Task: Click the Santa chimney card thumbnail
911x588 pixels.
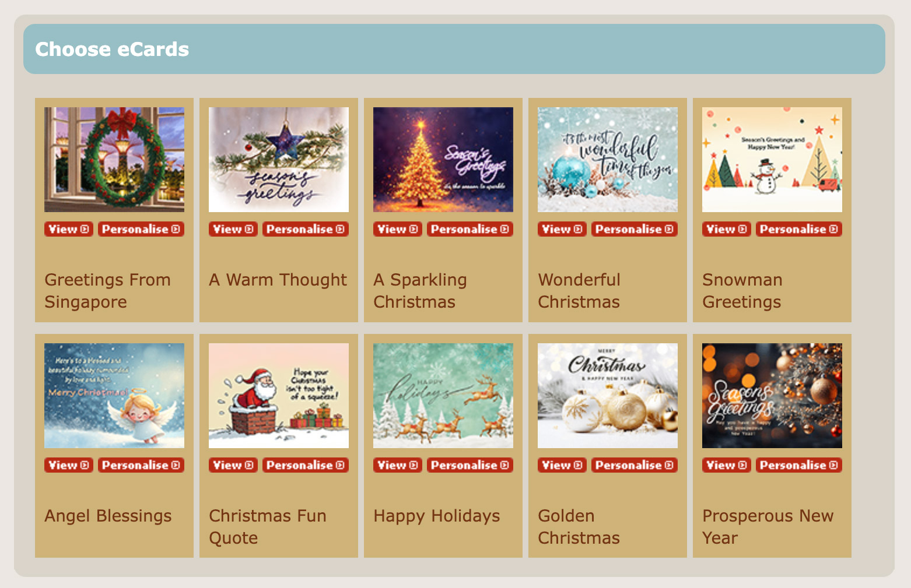Action: coord(279,396)
